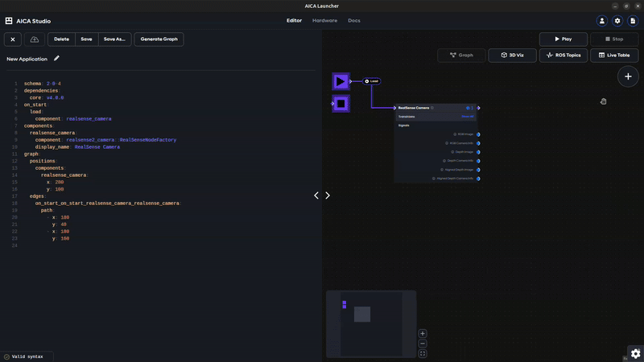Click info icon next to RGB Image
The height and width of the screenshot is (362, 644).
[455, 134]
